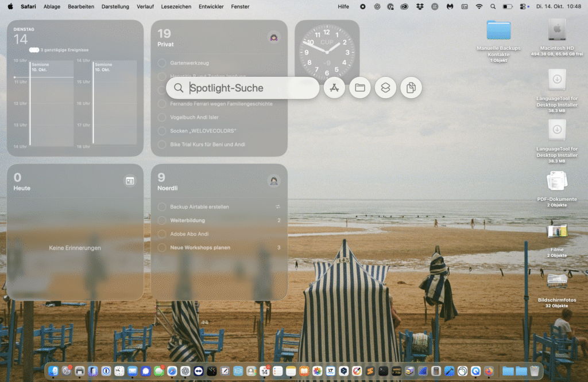Open the Finder icon in the Dock

[53, 371]
